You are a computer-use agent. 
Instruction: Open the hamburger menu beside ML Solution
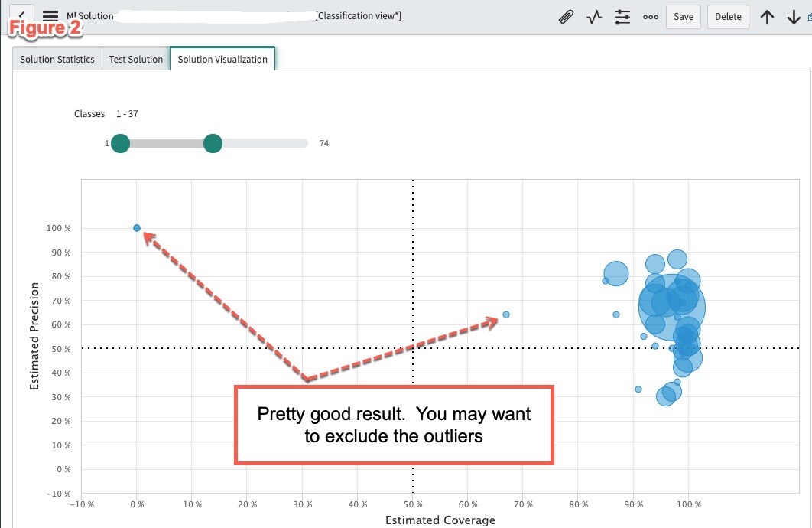point(49,15)
